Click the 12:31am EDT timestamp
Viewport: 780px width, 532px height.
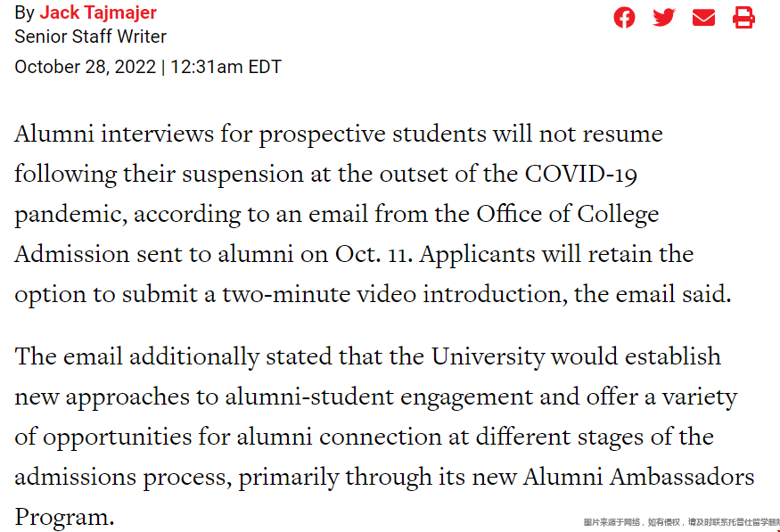tap(226, 67)
